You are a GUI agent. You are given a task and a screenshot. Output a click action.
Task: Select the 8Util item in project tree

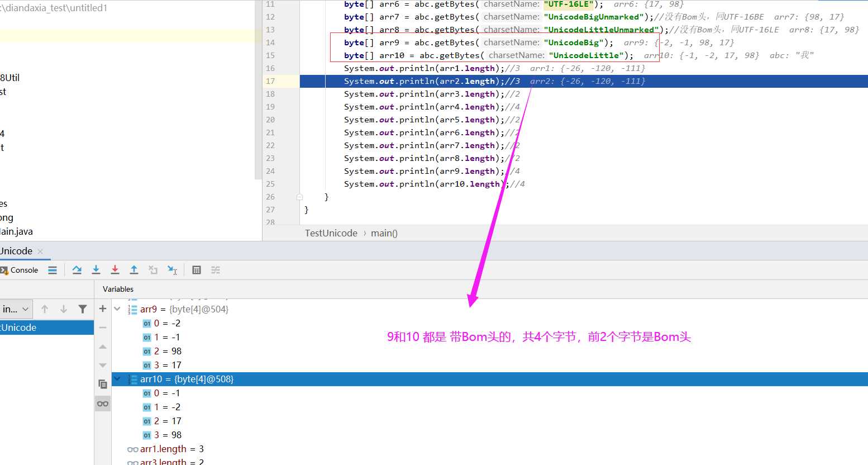[10, 78]
